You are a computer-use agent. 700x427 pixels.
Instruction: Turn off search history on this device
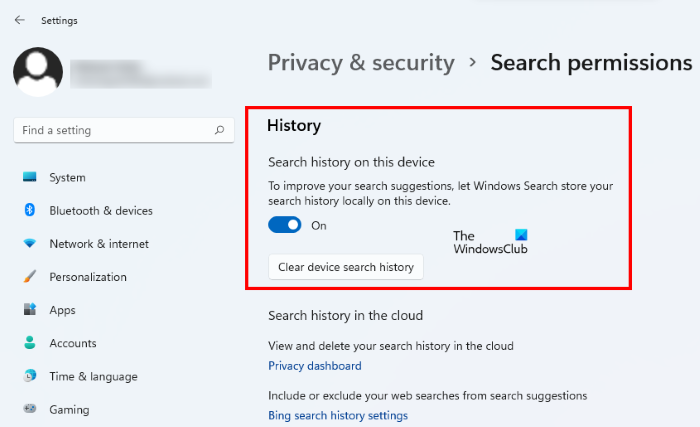click(x=285, y=226)
